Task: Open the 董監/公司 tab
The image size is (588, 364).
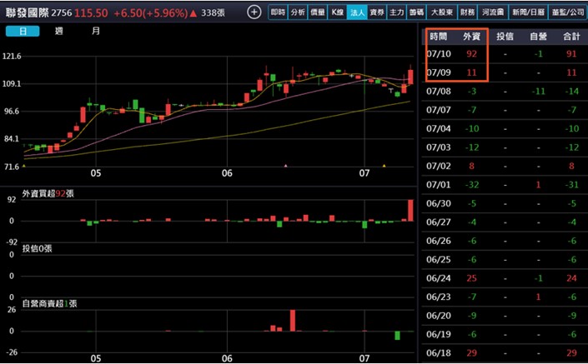Action: click(568, 12)
